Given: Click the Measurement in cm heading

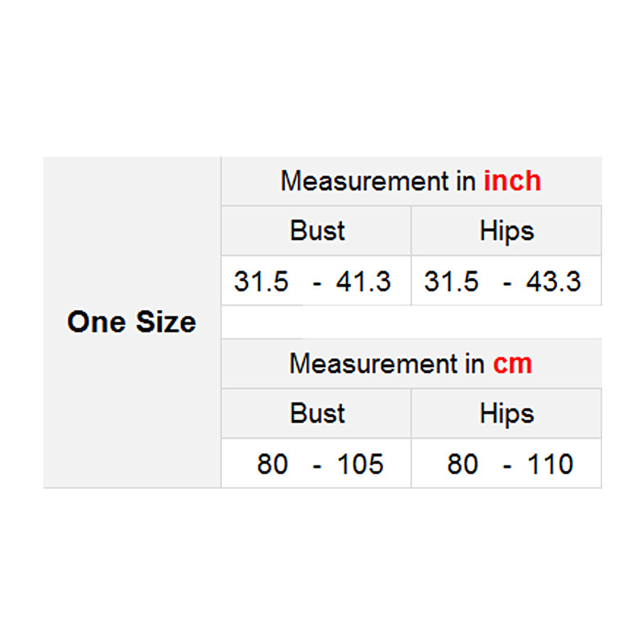Looking at the screenshot, I should pyautogui.click(x=411, y=364).
